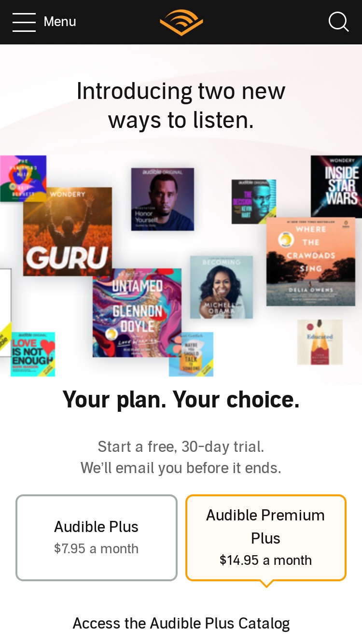The width and height of the screenshot is (362, 644).
Task: Click the Menu label text
Action: pos(60,22)
